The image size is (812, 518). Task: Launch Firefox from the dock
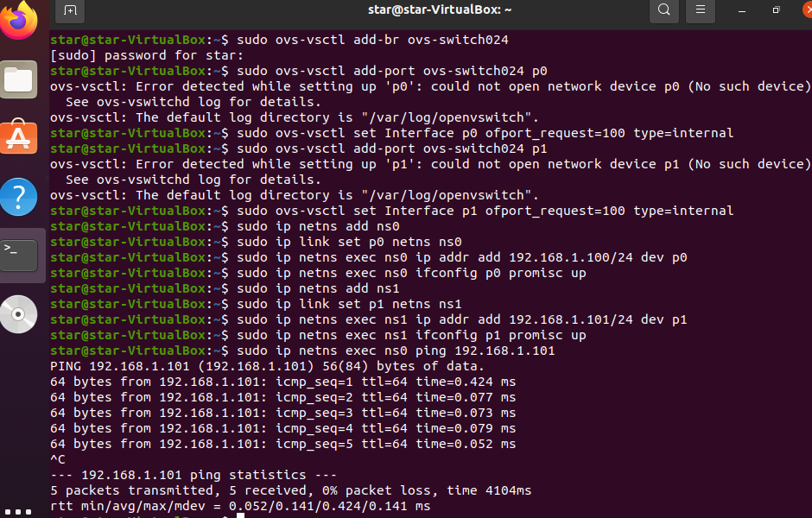tap(19, 19)
